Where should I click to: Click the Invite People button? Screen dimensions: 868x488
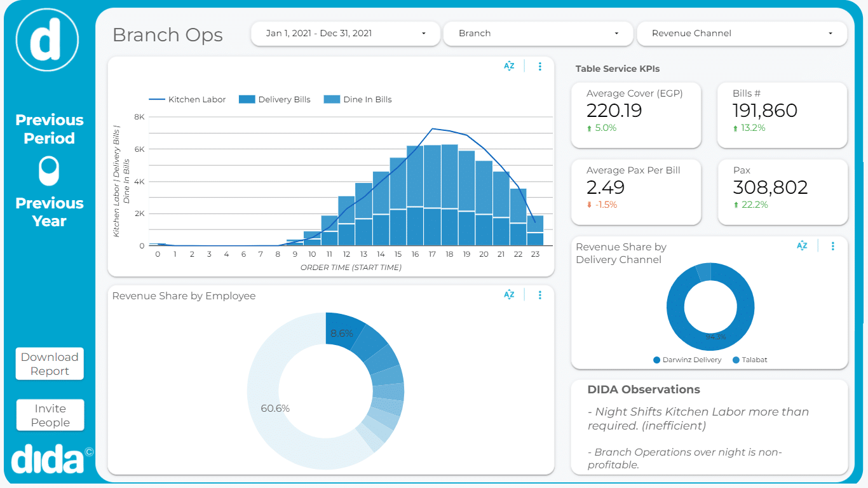50,416
